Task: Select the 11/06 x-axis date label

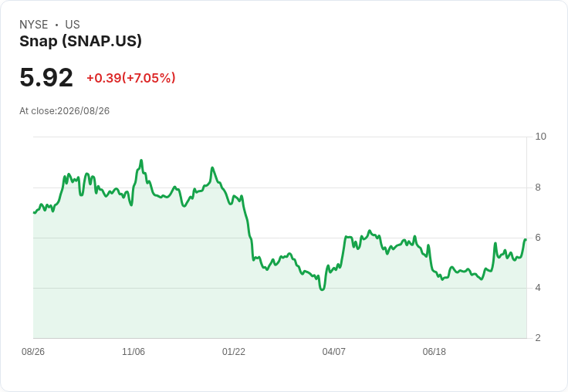Action: click(134, 351)
